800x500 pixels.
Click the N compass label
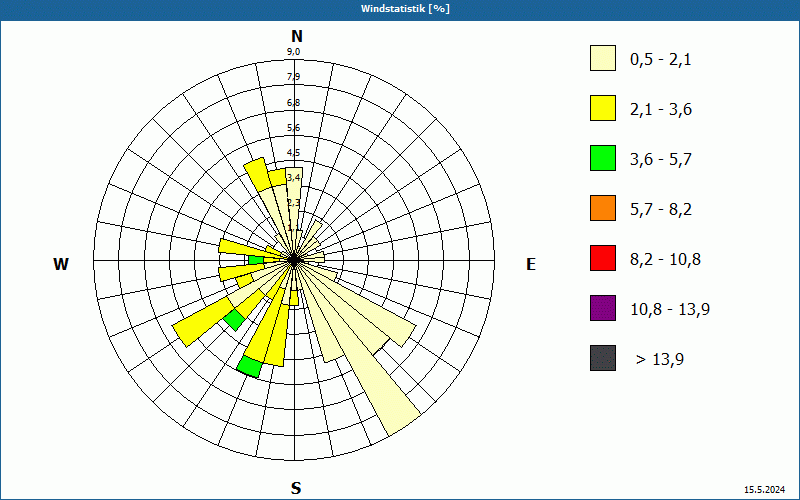[296, 36]
